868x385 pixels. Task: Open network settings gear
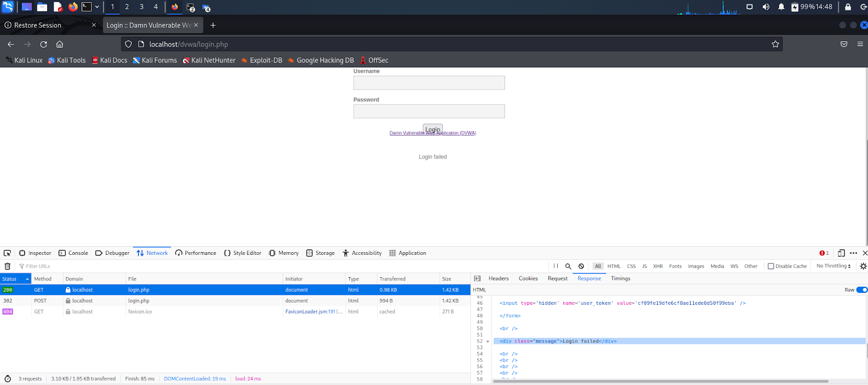point(863,266)
